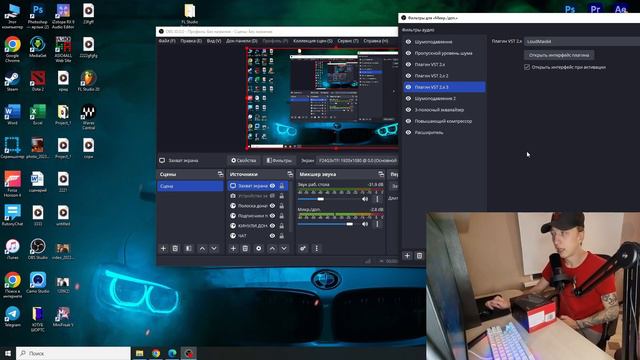Image resolution: width=640 pixels, height=360 pixels.
Task: Open FL Studio 20 desktop shortcut
Action: pos(89,80)
